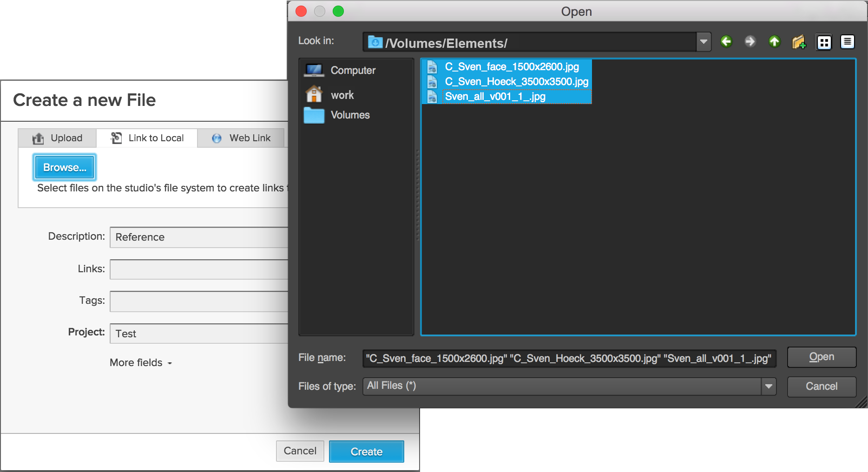The image size is (868, 472).
Task: Click the Links input field
Action: tap(199, 269)
